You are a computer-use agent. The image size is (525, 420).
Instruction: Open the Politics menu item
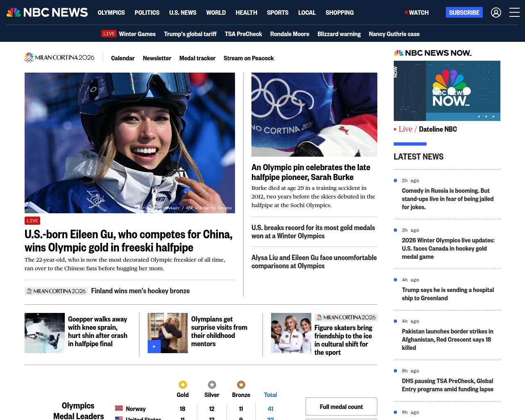(x=147, y=13)
